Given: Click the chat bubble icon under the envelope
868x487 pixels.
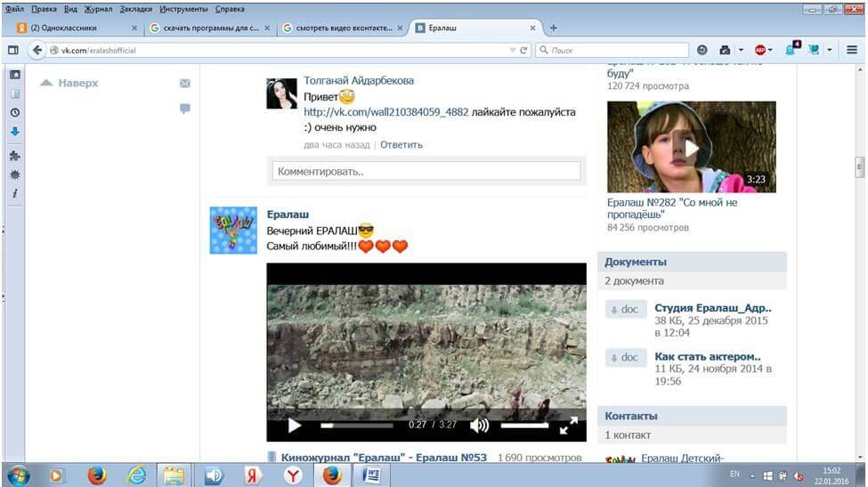Looking at the screenshot, I should point(185,109).
